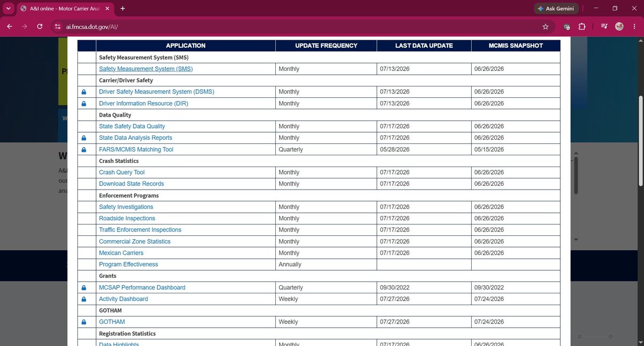
Task: Click 05/15/2026 snapshot date in FARS/MCMIS row
Action: (489, 149)
